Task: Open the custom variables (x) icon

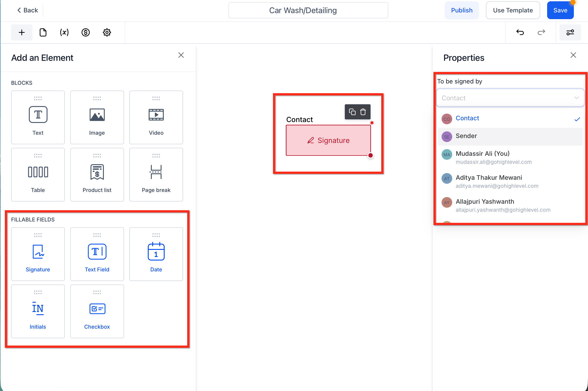Action: click(x=64, y=32)
